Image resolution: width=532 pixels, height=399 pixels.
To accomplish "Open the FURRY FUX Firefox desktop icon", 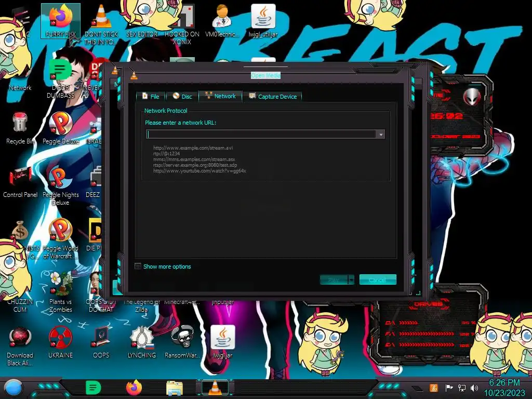I will coord(60,21).
